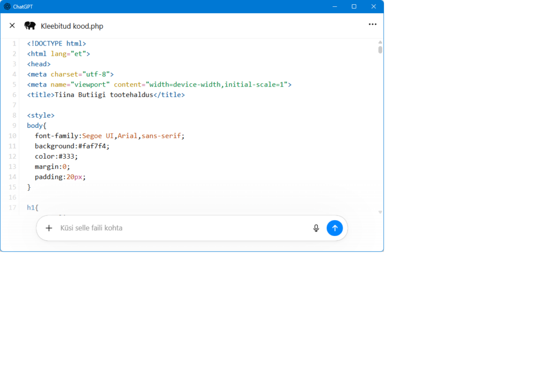543x392 pixels.
Task: Click the elephant PHP file icon
Action: (30, 25)
